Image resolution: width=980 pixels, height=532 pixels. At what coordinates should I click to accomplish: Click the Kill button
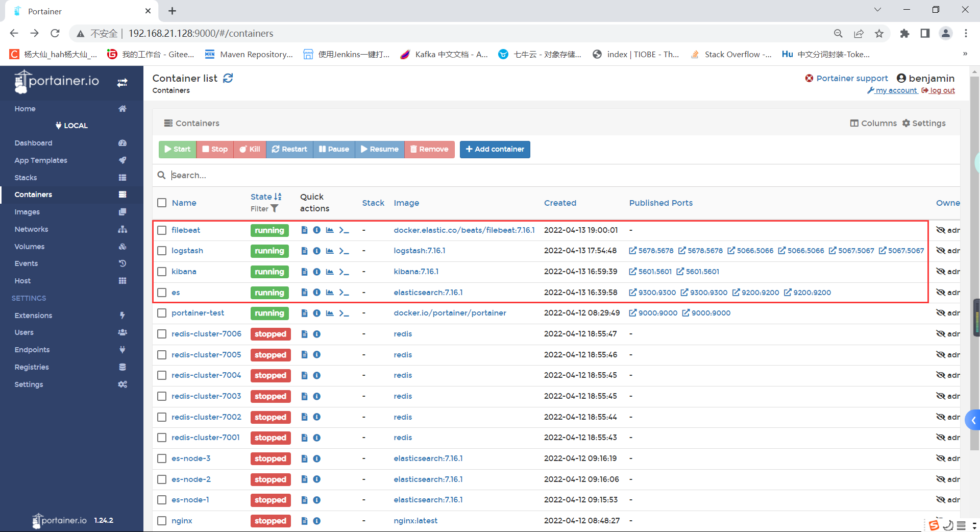250,149
